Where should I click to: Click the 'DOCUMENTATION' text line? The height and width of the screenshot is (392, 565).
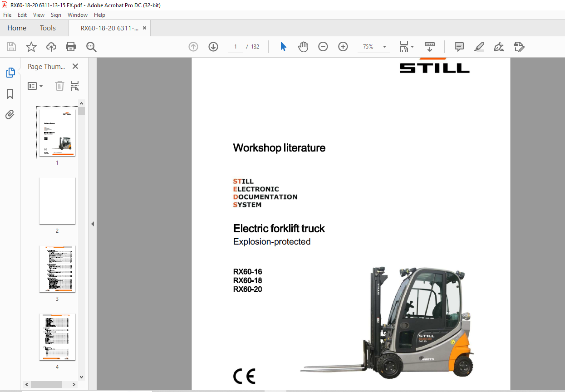(265, 197)
